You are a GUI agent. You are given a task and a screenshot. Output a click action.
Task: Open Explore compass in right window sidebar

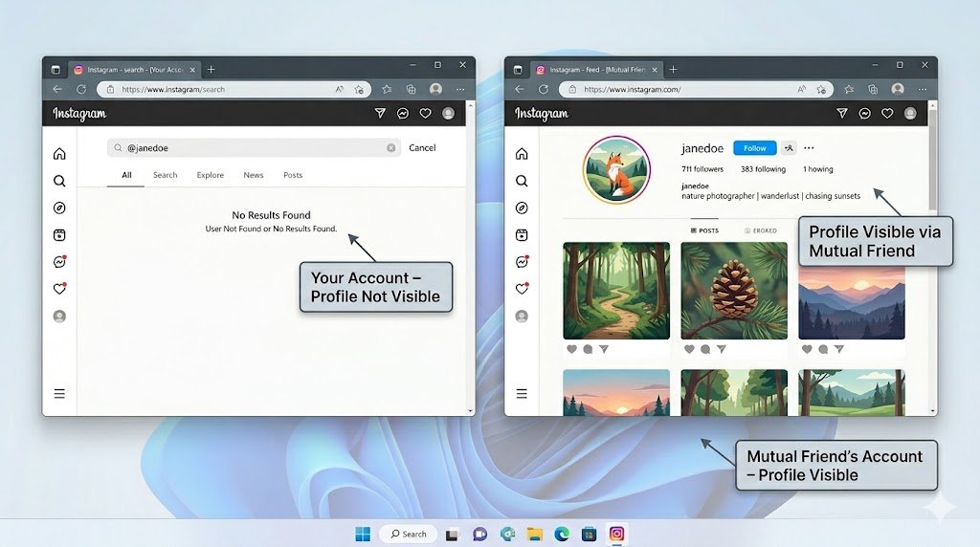[522, 208]
